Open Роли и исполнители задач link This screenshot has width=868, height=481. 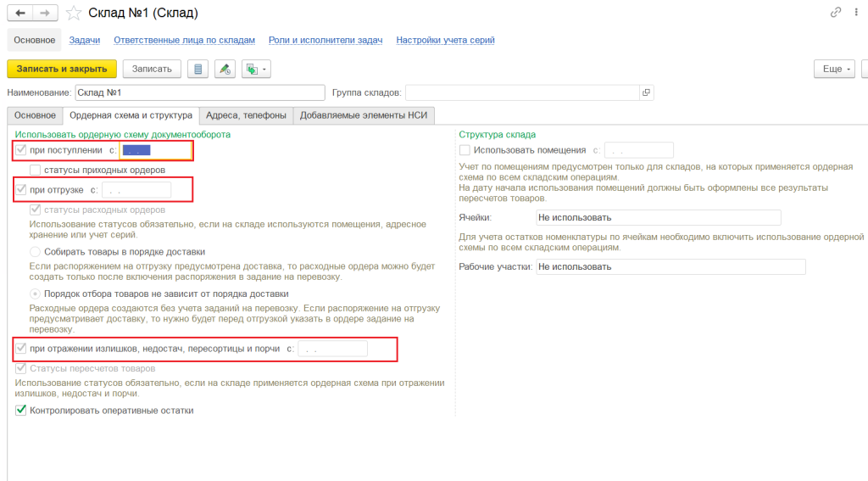[x=325, y=40]
